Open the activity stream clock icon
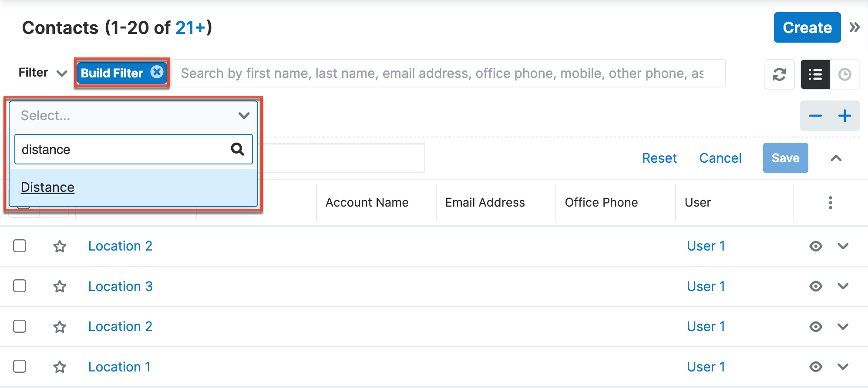This screenshot has width=868, height=388. [x=844, y=74]
